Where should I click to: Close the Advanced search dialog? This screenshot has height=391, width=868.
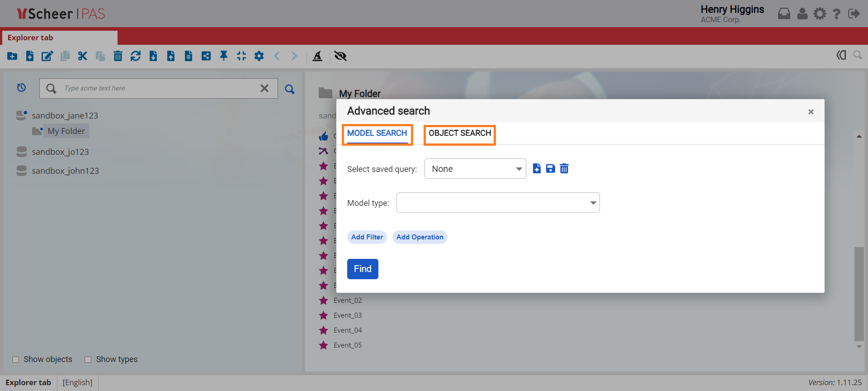pyautogui.click(x=811, y=112)
